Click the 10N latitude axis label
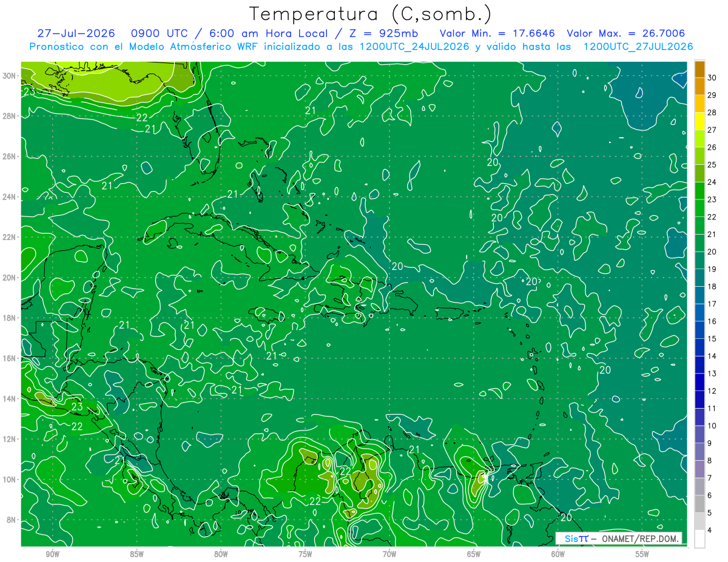 coord(10,479)
